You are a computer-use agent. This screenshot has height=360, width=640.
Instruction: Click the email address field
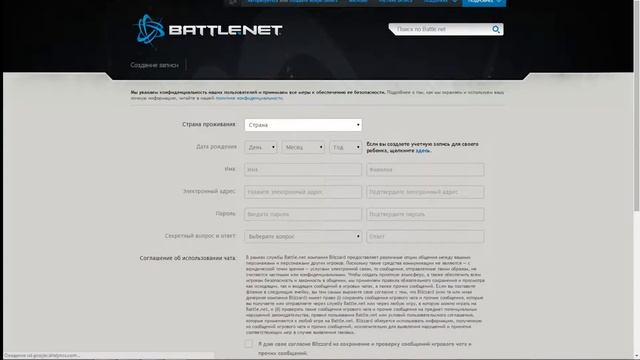pos(303,192)
